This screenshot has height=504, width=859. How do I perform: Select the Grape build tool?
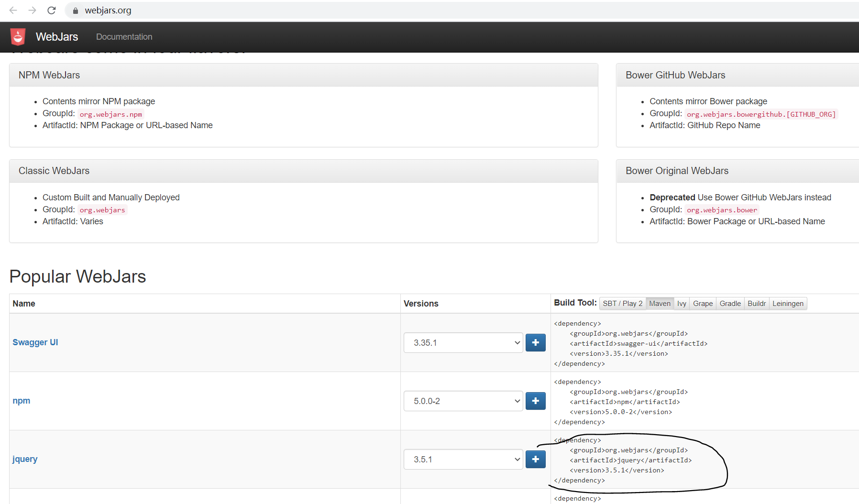tap(703, 304)
